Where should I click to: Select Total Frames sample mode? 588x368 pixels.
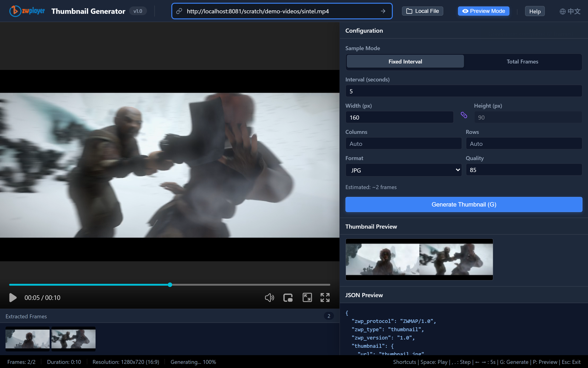click(522, 62)
